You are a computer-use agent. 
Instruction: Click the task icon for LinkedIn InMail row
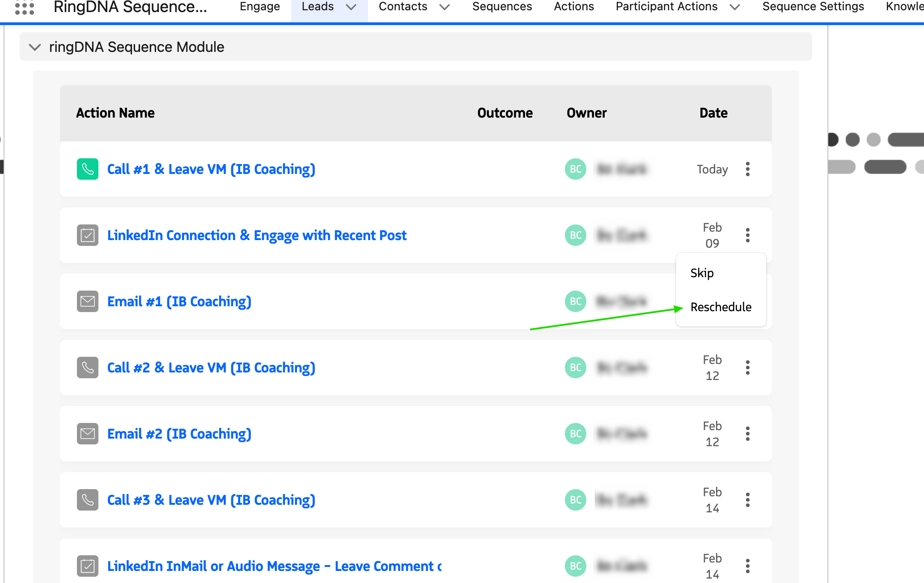click(x=88, y=566)
